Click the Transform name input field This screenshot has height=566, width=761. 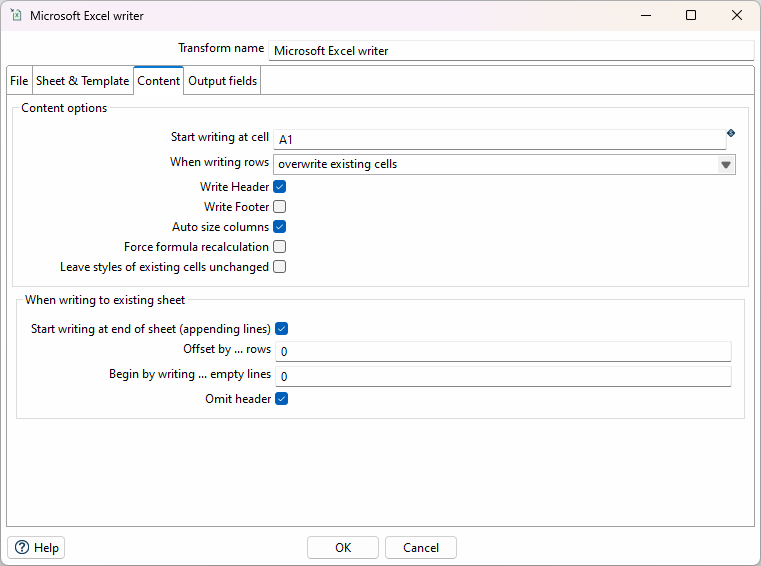click(x=511, y=50)
